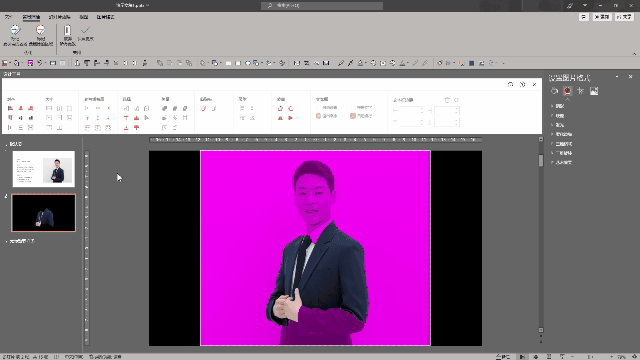Screen dimensions: 640x360
Task: Click the zoom out minus button
Action: click(x=572, y=357)
